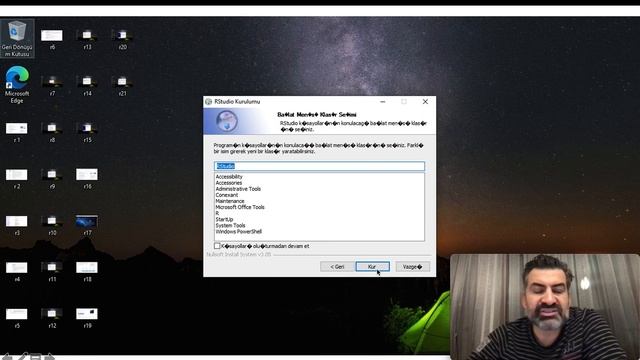Viewport: 640px width, 360px height.
Task: Close the RStudio Kurulumu dialog
Action: 425,102
